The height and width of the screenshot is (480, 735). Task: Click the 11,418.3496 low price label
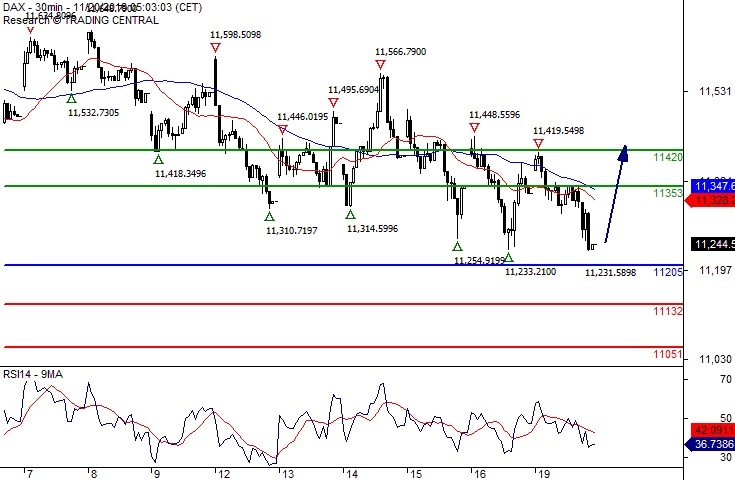(x=180, y=174)
